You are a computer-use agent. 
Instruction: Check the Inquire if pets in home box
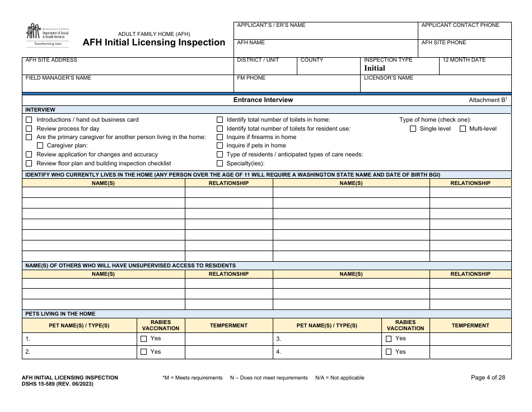tap(219, 145)
